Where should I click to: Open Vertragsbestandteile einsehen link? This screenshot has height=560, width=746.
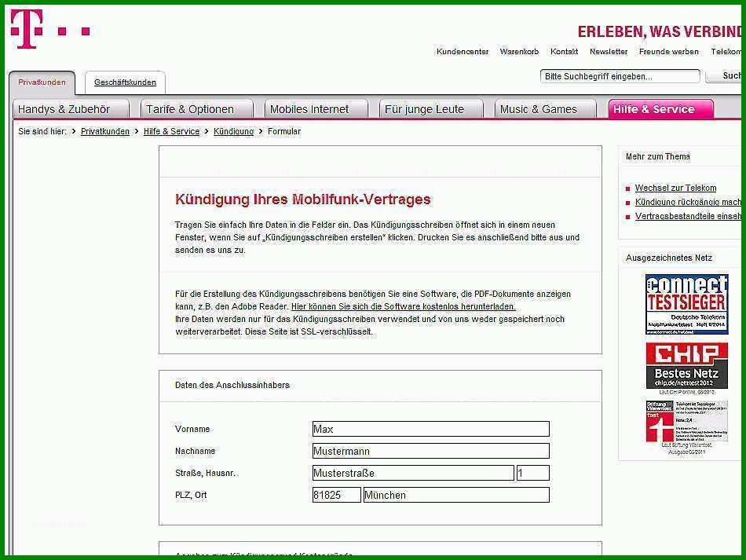coord(688,217)
